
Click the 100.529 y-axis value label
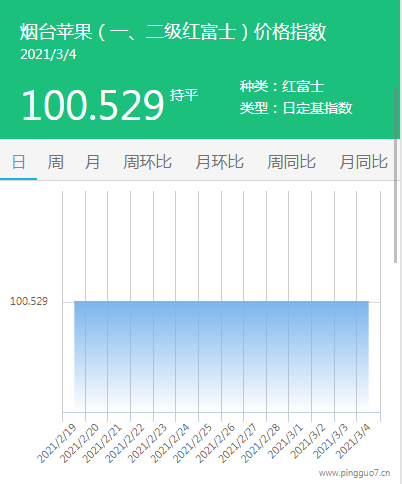coord(29,301)
